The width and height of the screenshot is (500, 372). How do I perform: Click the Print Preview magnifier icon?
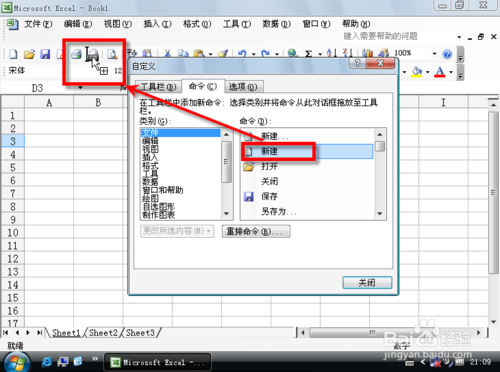click(x=113, y=54)
